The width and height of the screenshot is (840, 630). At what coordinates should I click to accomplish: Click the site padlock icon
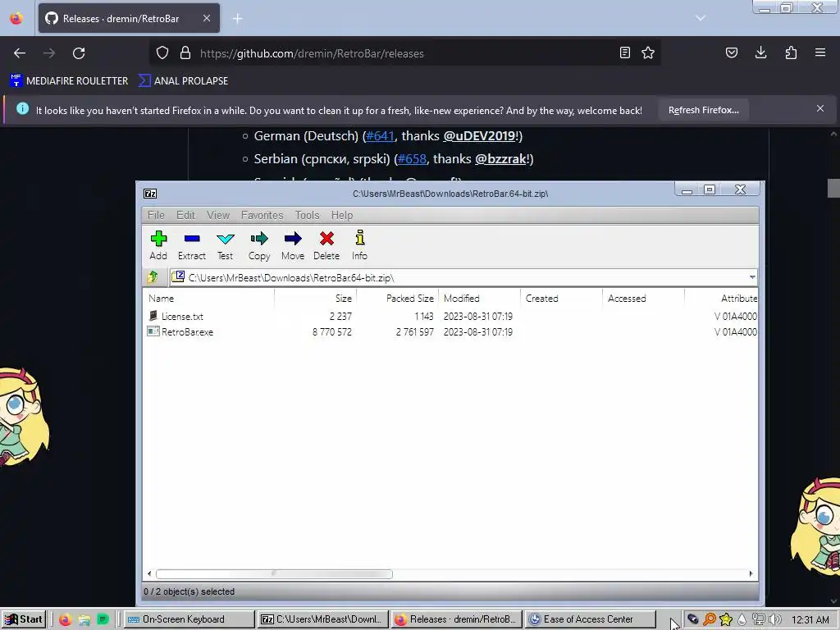(185, 53)
